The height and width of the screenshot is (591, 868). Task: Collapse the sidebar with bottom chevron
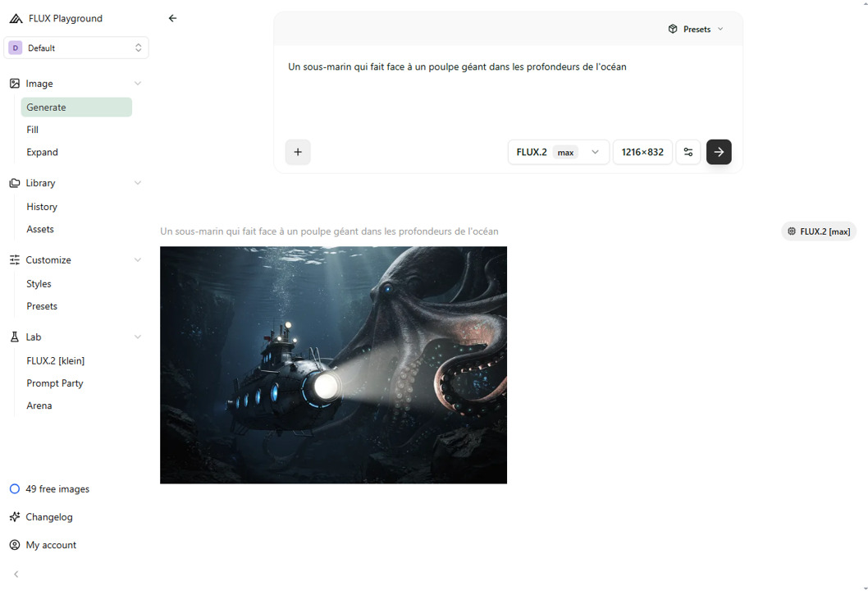pyautogui.click(x=16, y=575)
